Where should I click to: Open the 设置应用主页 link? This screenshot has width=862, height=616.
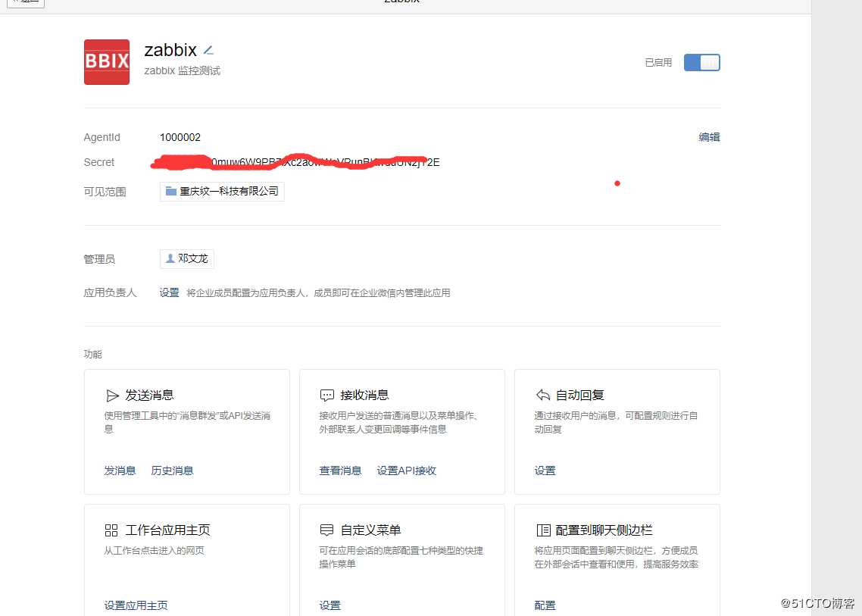point(136,605)
